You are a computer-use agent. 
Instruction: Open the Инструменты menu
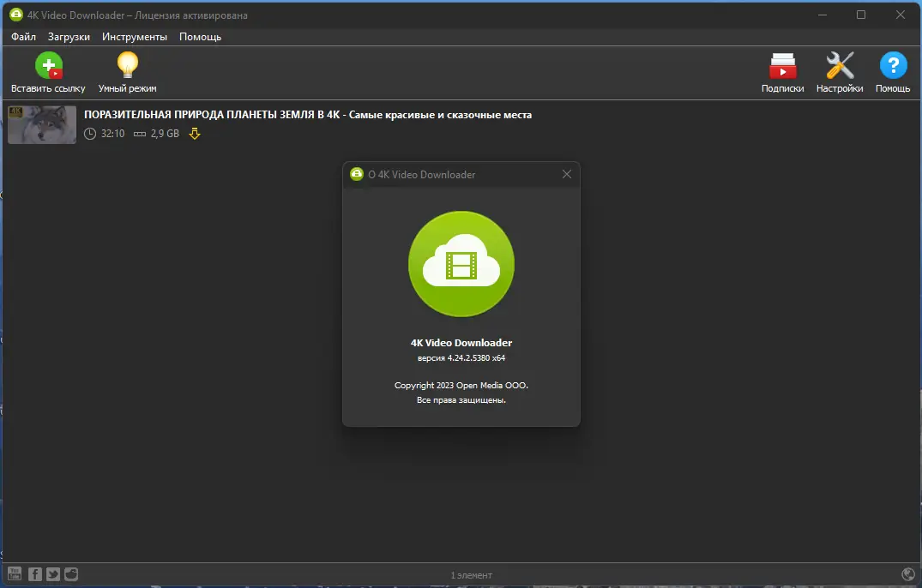135,36
